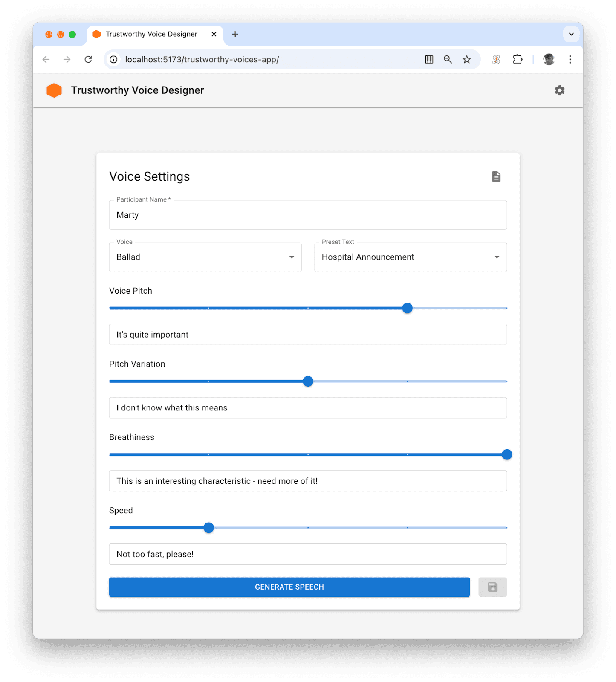
Task: Bookmark page with the star icon
Action: (467, 60)
